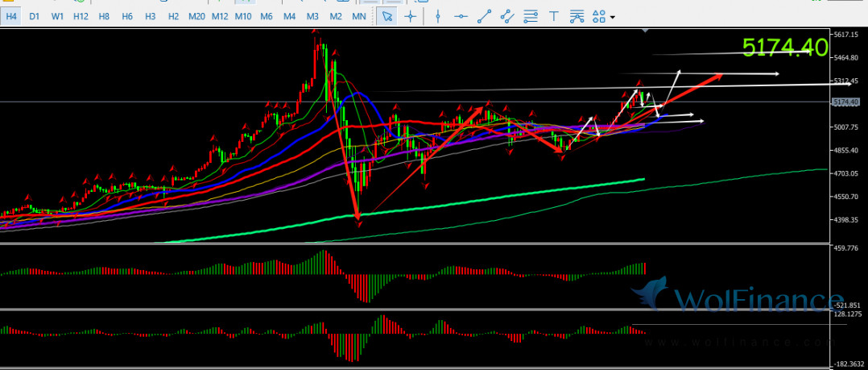The height and width of the screenshot is (370, 868).
Task: Click the large green 5174.40 price label
Action: click(784, 48)
